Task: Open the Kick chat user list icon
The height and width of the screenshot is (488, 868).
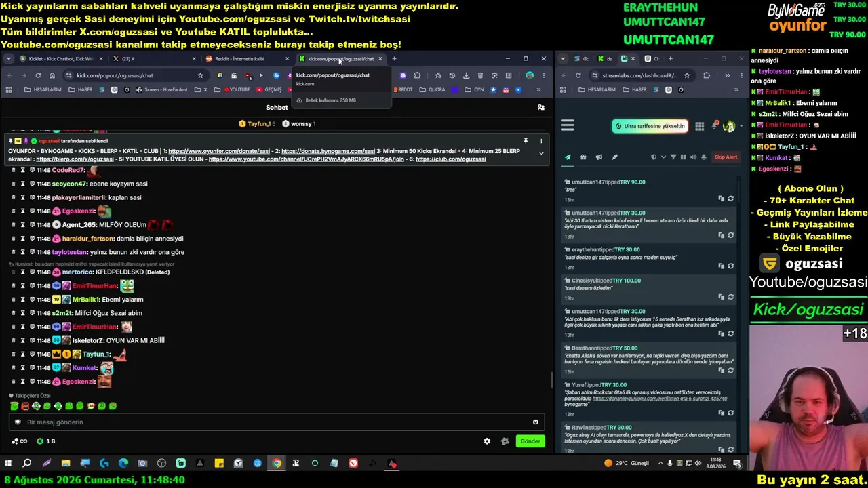Action: click(540, 108)
